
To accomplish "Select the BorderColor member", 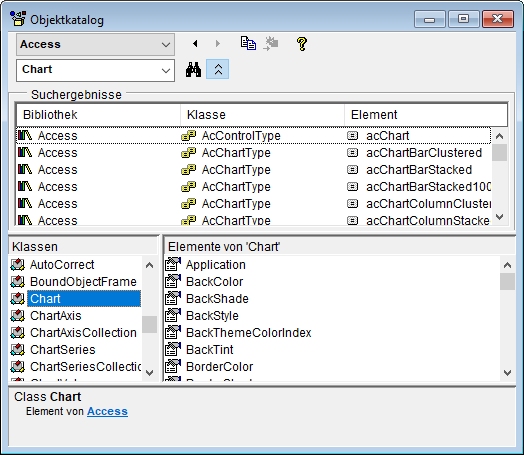I will click(x=220, y=367).
